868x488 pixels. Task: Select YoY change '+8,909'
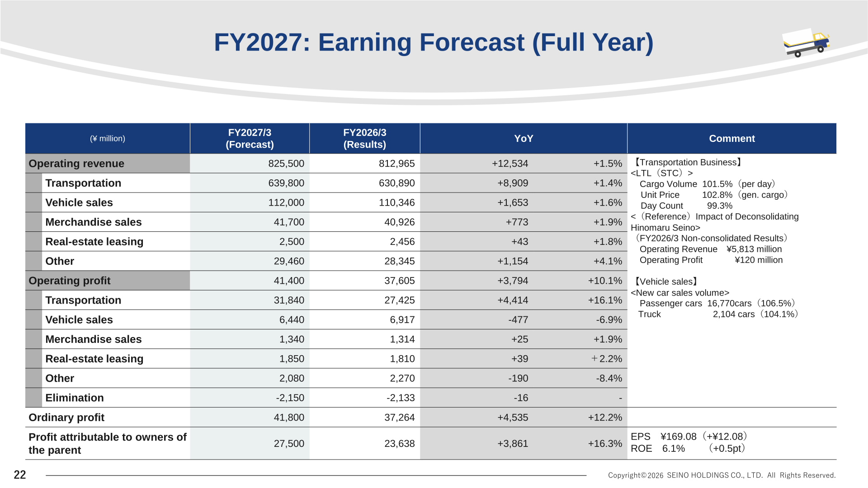coord(513,183)
